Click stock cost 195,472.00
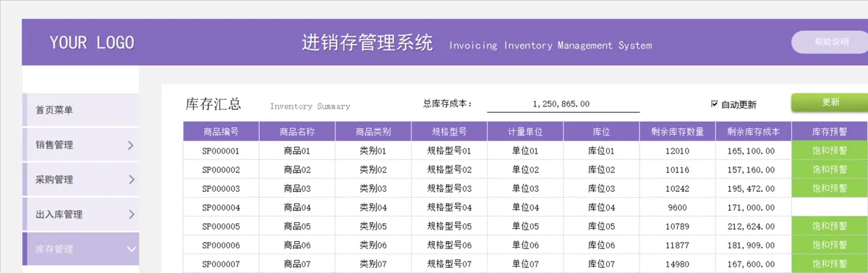Viewport: 868px width, 273px height. point(754,188)
